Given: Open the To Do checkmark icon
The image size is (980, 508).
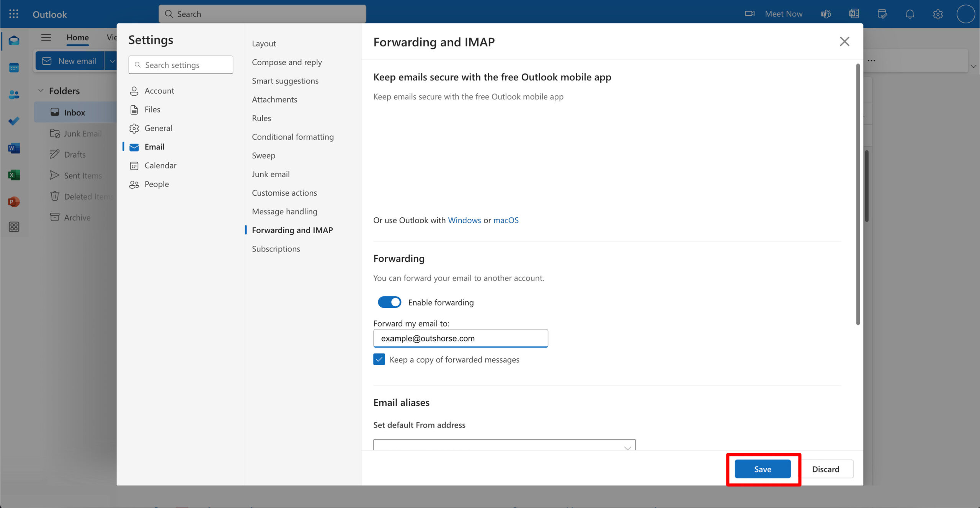Looking at the screenshot, I should [14, 121].
